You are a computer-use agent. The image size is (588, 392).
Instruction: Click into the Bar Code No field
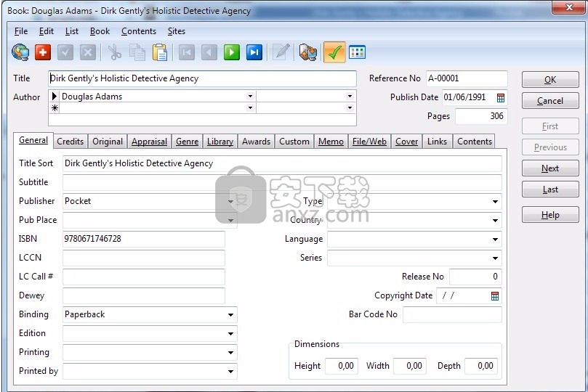click(x=452, y=314)
